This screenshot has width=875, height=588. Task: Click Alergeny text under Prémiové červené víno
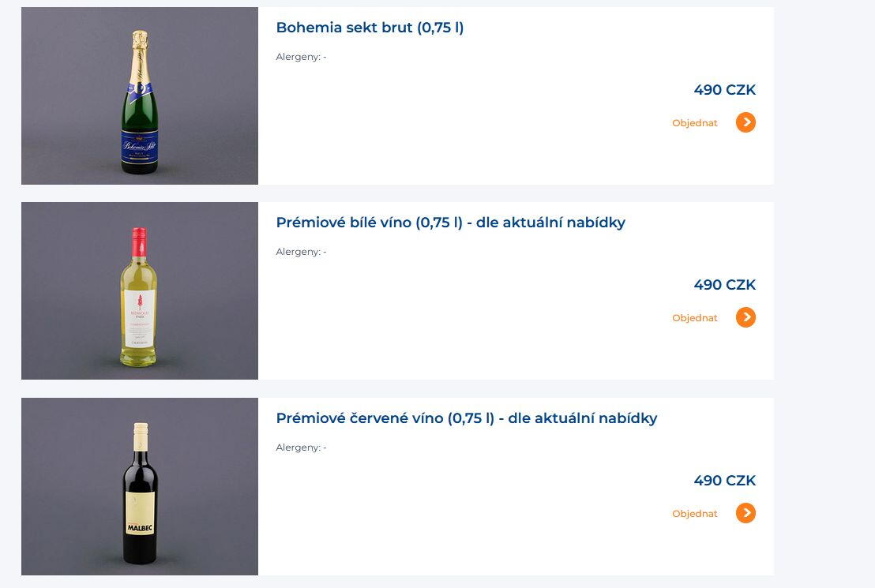click(x=301, y=448)
